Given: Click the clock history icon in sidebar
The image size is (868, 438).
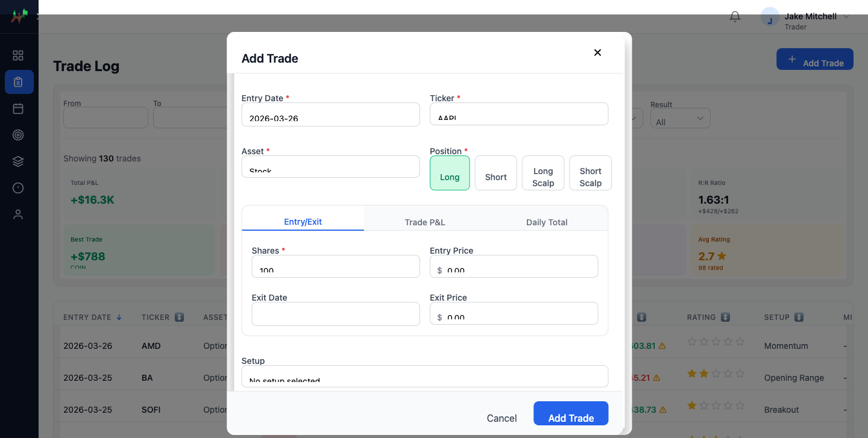Looking at the screenshot, I should [18, 187].
